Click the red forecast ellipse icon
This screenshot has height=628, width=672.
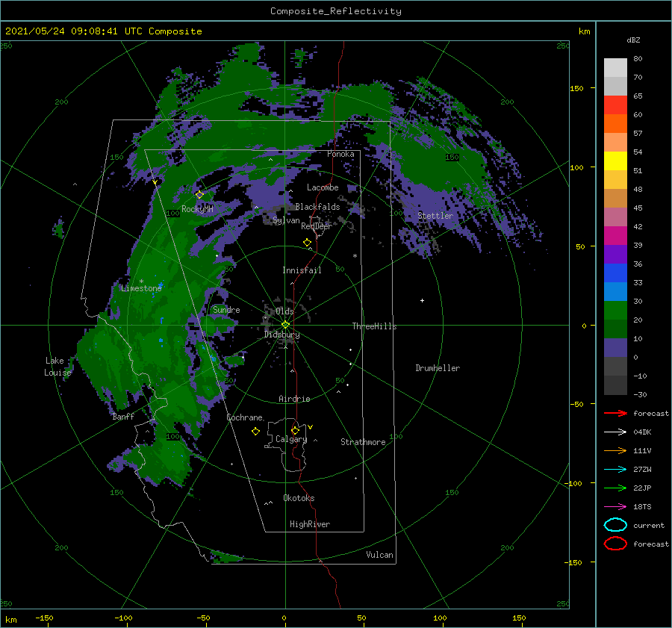[x=615, y=544]
